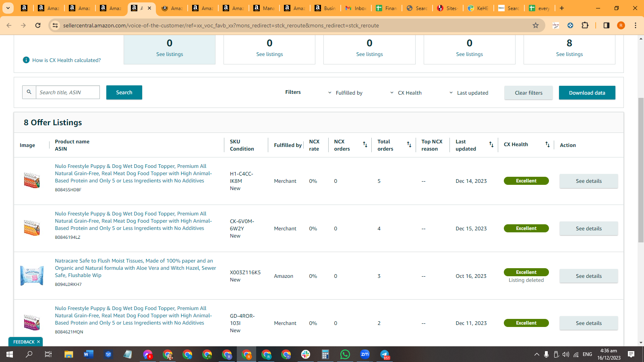
Task: Open thumbnail for Nulo ASIN B0845SHDBF
Action: [x=32, y=180]
